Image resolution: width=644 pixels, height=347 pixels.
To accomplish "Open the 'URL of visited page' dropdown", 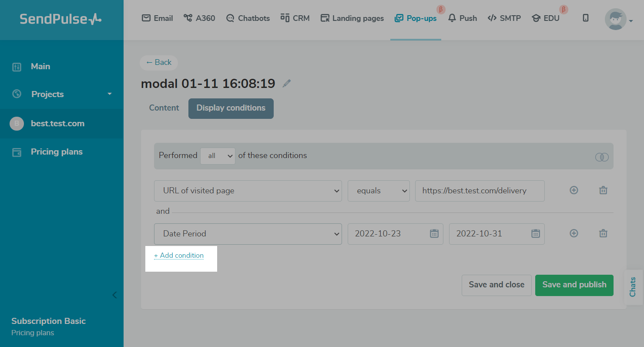I will [248, 191].
